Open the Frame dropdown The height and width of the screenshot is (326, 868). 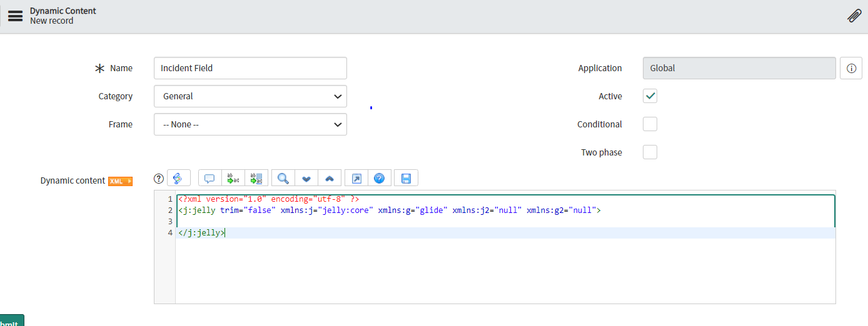(250, 124)
